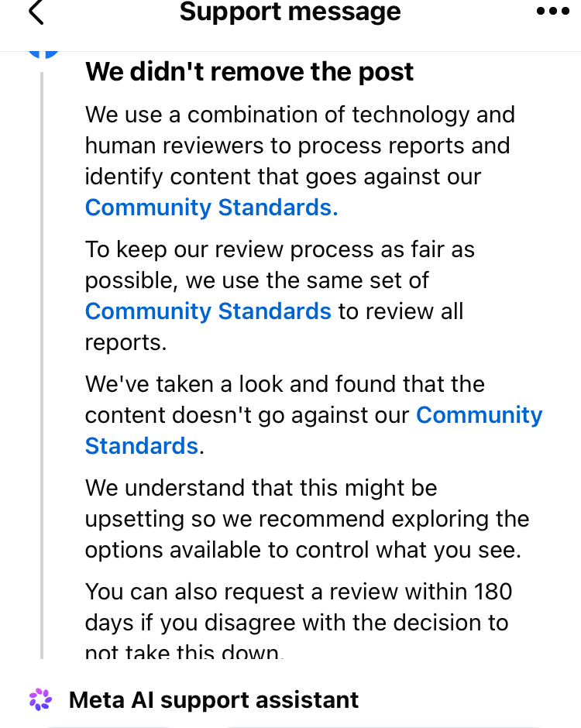
Task: Go back using the left chevron
Action: (36, 12)
